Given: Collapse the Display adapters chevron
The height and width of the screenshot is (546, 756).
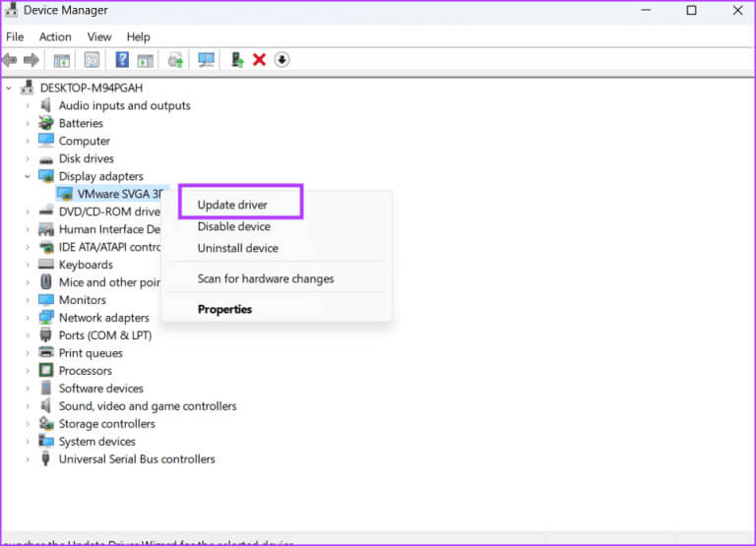Looking at the screenshot, I should [x=28, y=176].
